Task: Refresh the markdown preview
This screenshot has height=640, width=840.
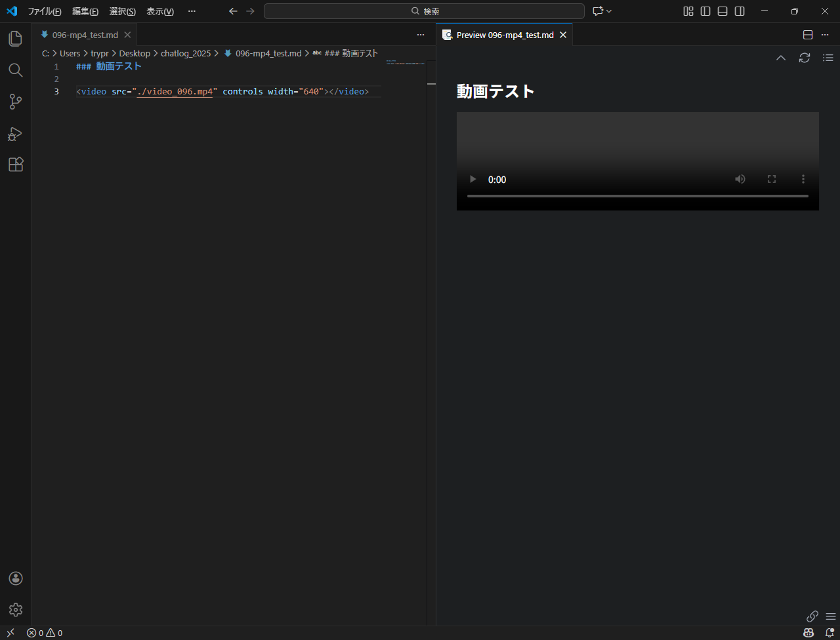Action: click(804, 58)
